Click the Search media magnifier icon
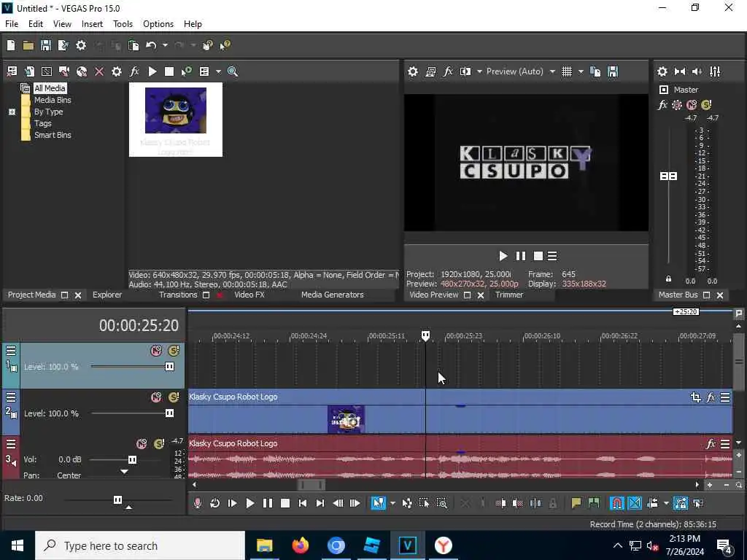Screen dimensions: 747x560 pyautogui.click(x=233, y=71)
